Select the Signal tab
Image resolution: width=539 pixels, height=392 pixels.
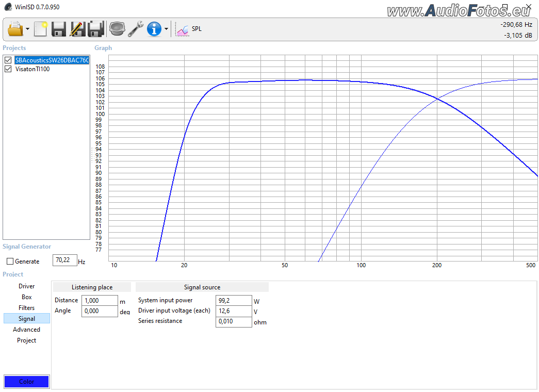(x=26, y=319)
